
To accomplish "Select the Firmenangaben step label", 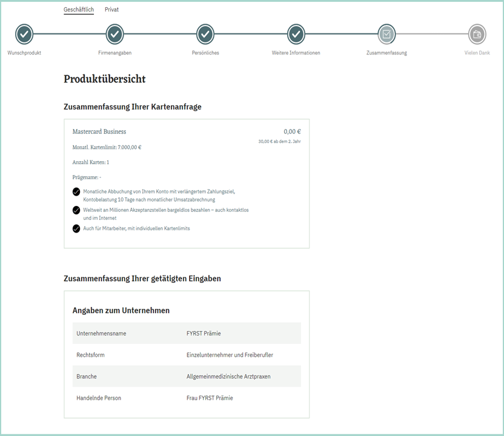I will [x=114, y=53].
